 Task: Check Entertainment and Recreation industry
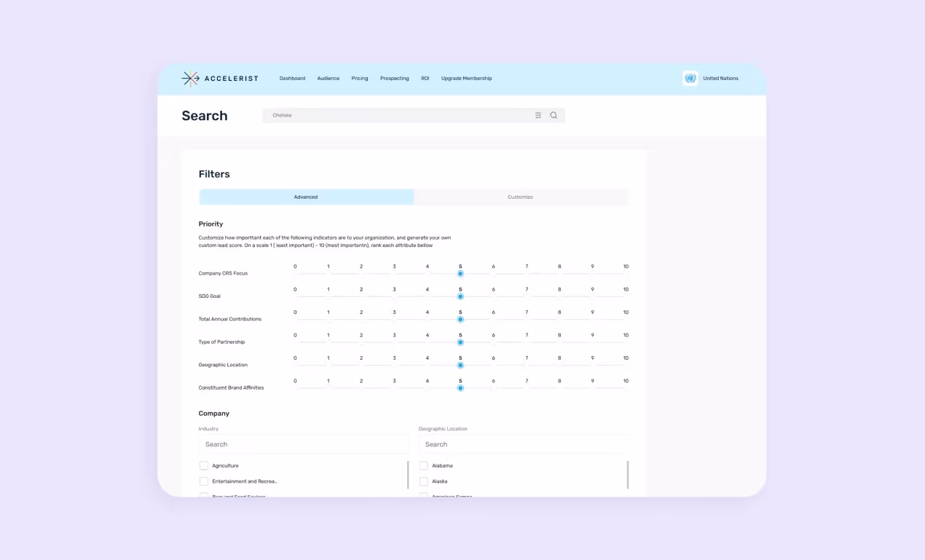tap(204, 481)
